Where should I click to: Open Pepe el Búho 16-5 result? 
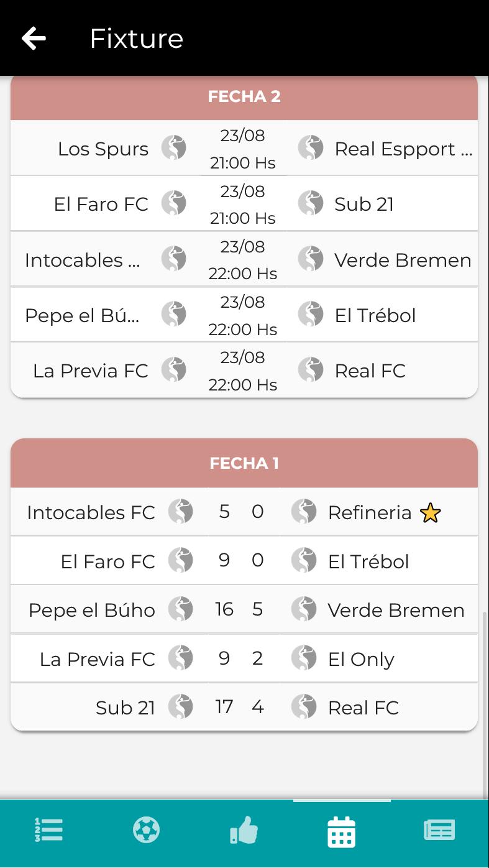[x=244, y=609]
